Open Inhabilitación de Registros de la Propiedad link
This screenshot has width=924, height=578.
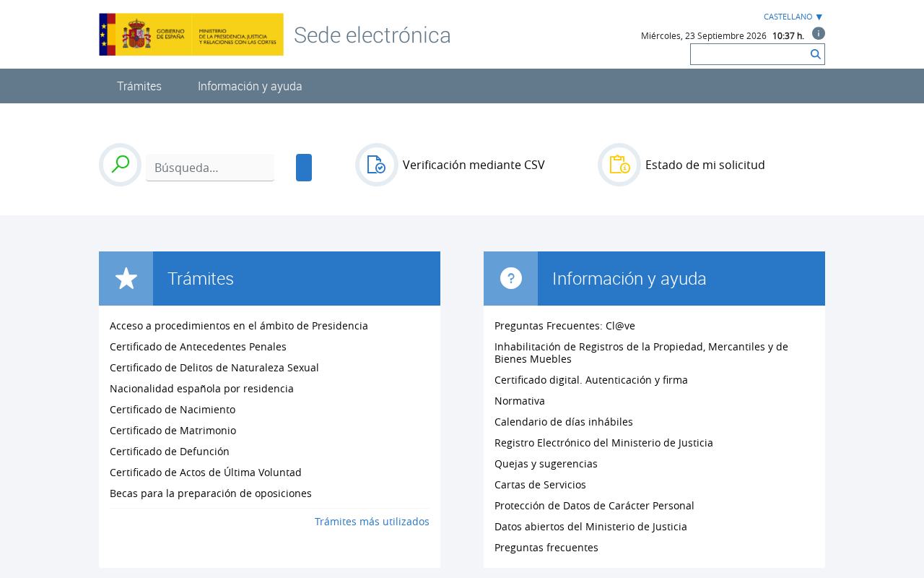[641, 353]
